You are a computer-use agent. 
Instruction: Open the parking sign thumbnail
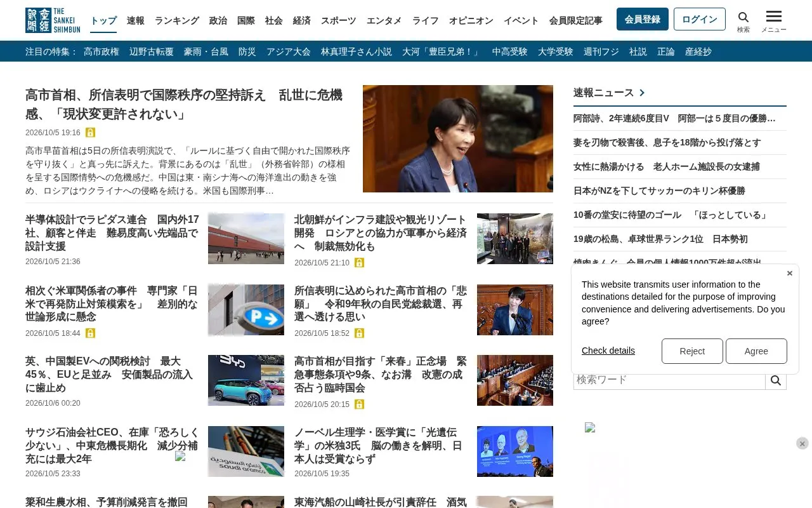click(246, 310)
